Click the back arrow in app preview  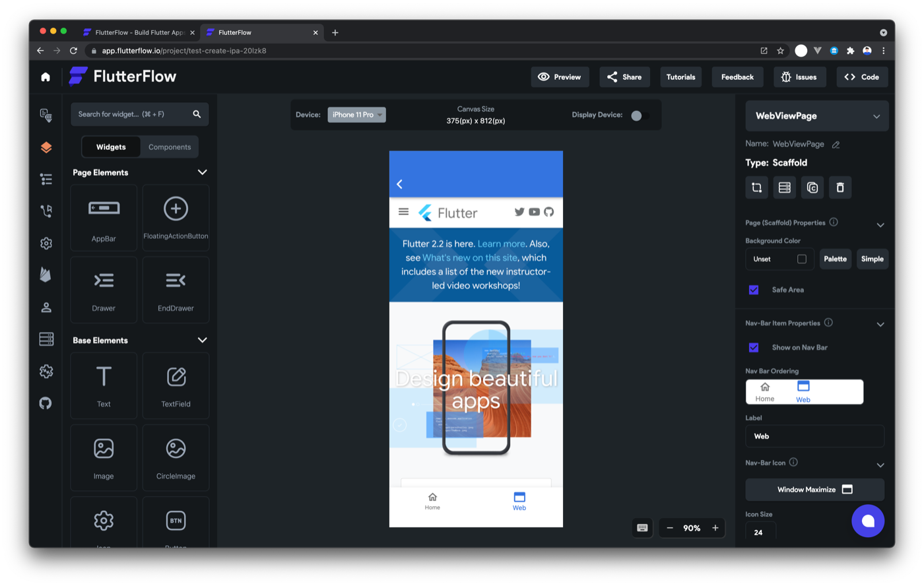coord(400,184)
